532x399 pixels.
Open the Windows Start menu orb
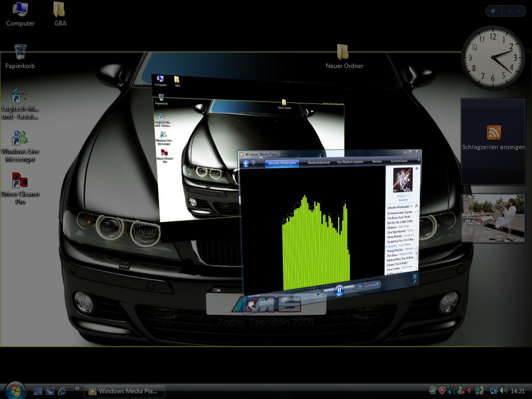(x=15, y=390)
